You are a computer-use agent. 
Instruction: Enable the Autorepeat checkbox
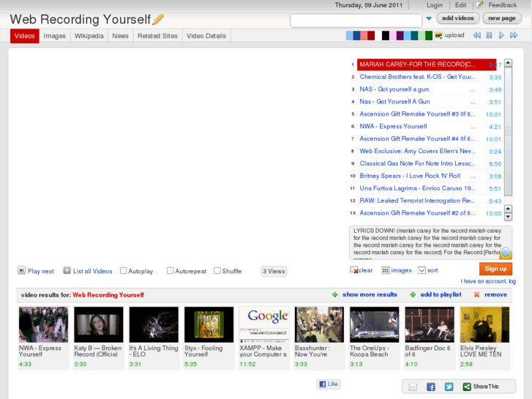click(171, 271)
